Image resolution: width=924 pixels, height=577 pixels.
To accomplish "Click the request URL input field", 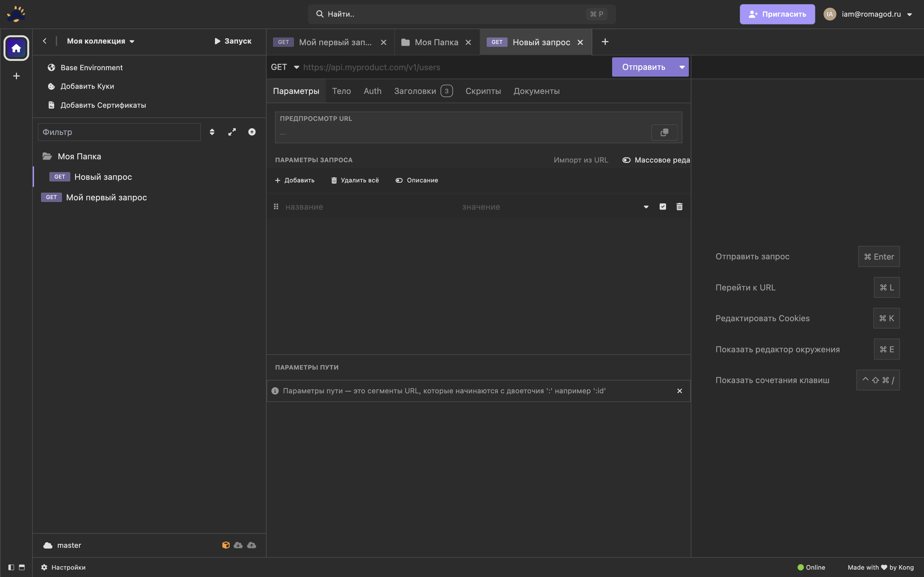I will [454, 67].
